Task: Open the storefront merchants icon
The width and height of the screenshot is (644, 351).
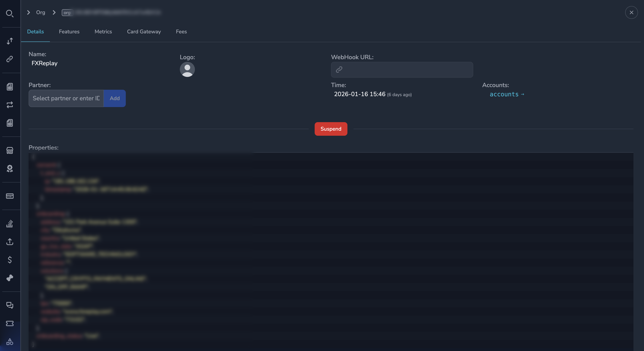Action: pyautogui.click(x=10, y=150)
